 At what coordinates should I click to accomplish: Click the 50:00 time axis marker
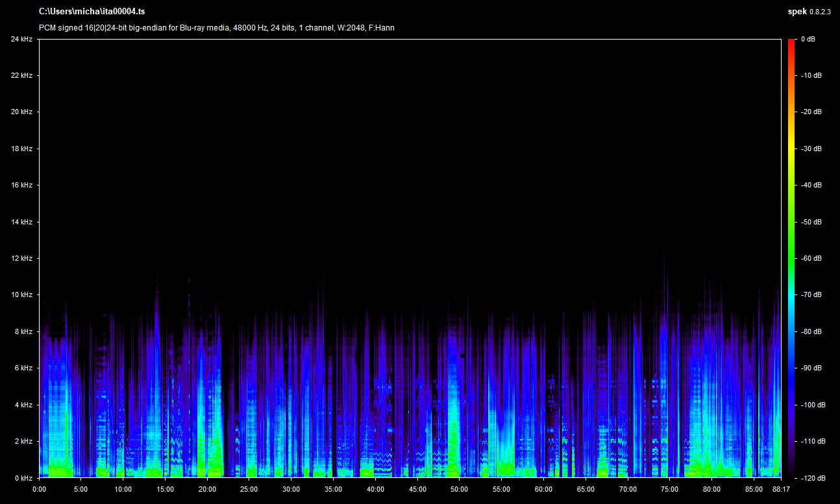460,489
